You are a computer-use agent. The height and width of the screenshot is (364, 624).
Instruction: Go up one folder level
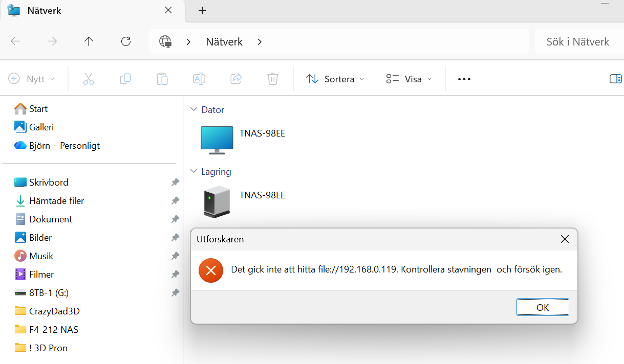coord(89,41)
